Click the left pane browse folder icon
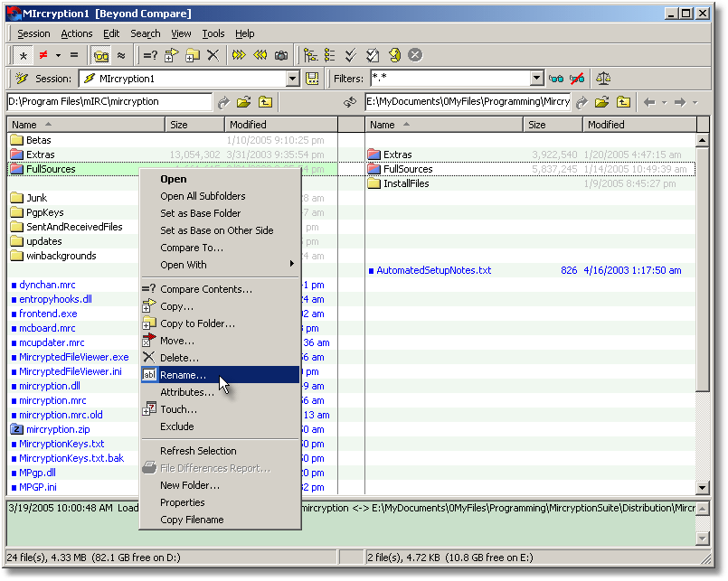This screenshot has width=728, height=581. (x=244, y=102)
